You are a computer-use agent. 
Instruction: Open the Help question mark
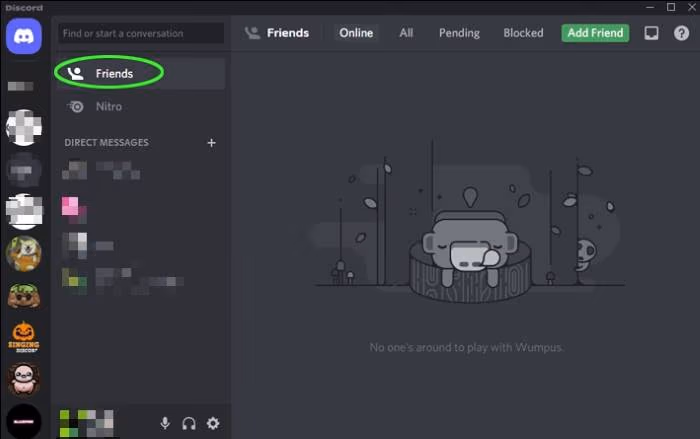[x=681, y=33]
